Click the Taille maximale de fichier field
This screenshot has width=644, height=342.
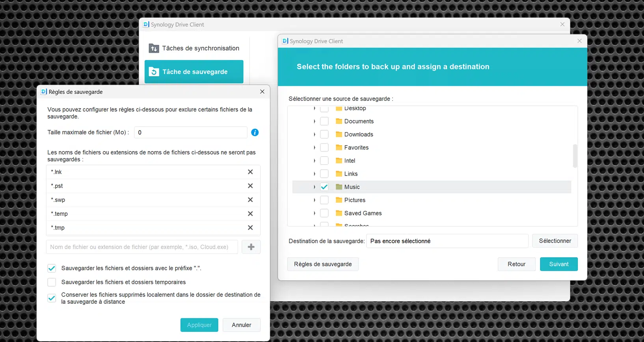click(191, 133)
